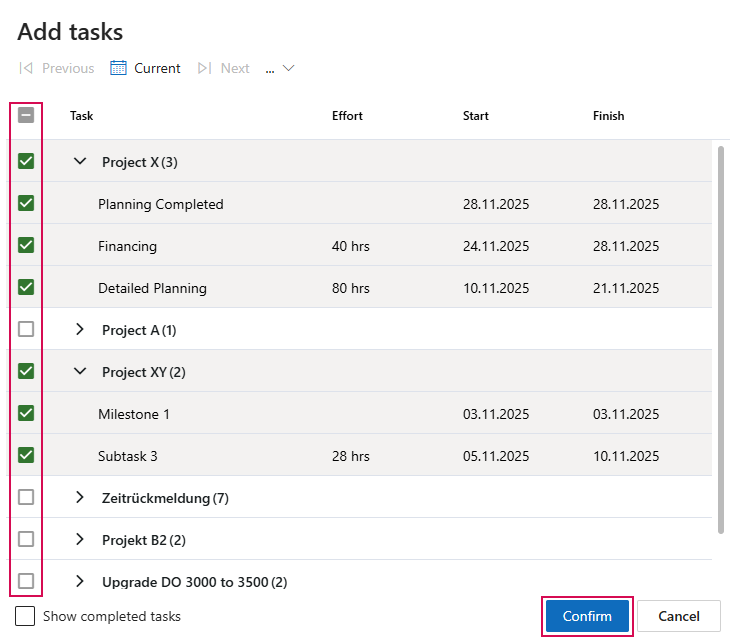Click the Project X (3) group label
Image resolution: width=736 pixels, height=642 pixels.
tap(140, 162)
